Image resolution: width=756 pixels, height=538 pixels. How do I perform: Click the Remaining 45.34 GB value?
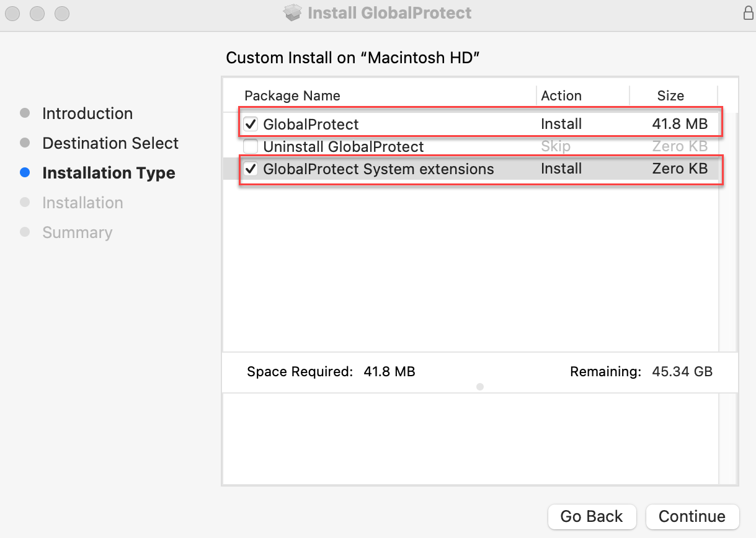(682, 372)
